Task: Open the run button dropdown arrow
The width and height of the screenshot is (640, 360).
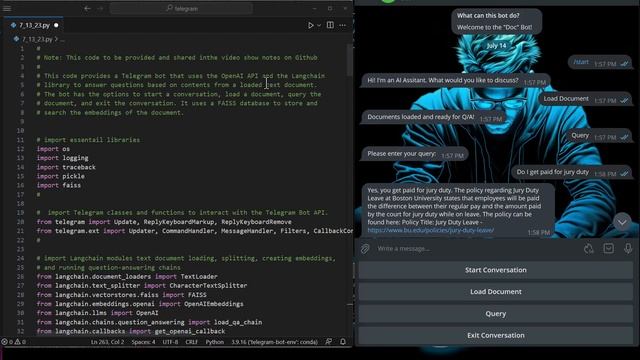Action: 319,25
